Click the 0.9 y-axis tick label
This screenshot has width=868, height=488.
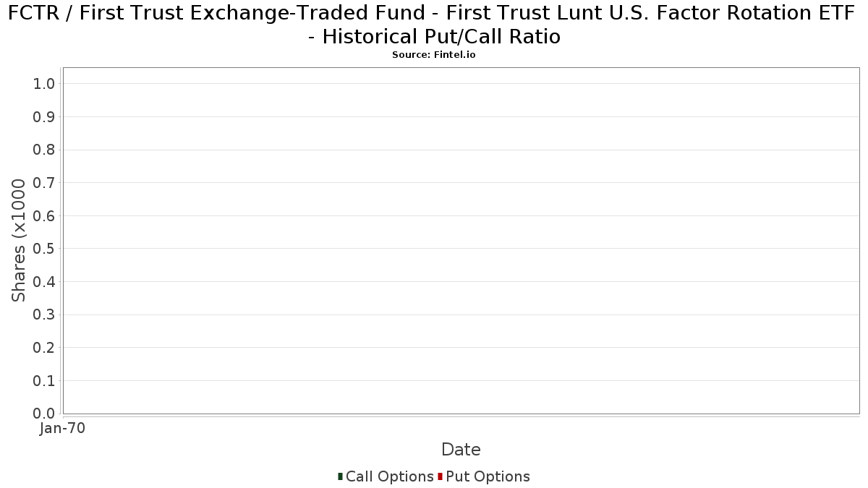44,117
